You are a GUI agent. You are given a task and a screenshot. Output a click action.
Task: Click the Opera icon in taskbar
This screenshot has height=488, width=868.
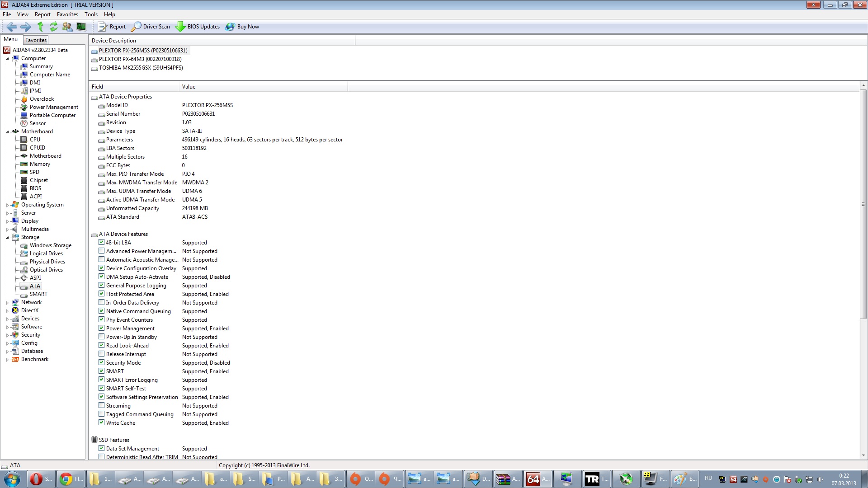pyautogui.click(x=36, y=479)
